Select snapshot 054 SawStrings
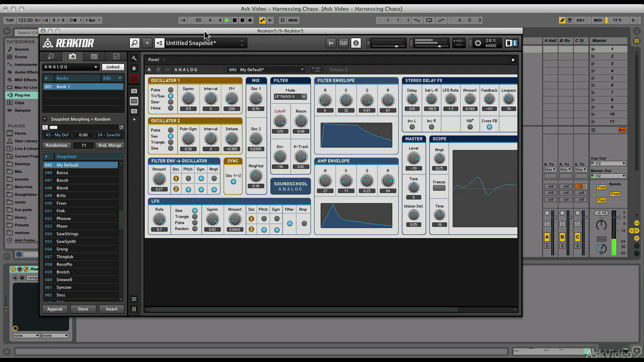 80,234
